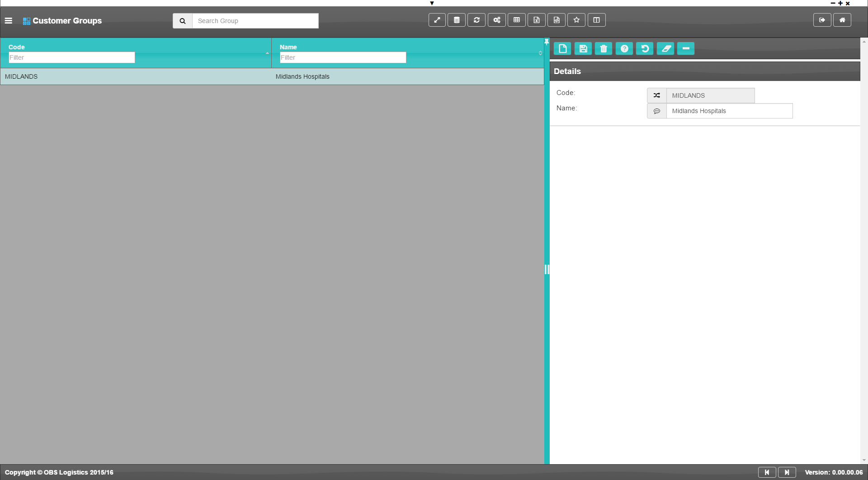Open the hamburger menu
The width and height of the screenshot is (868, 480).
[8, 21]
